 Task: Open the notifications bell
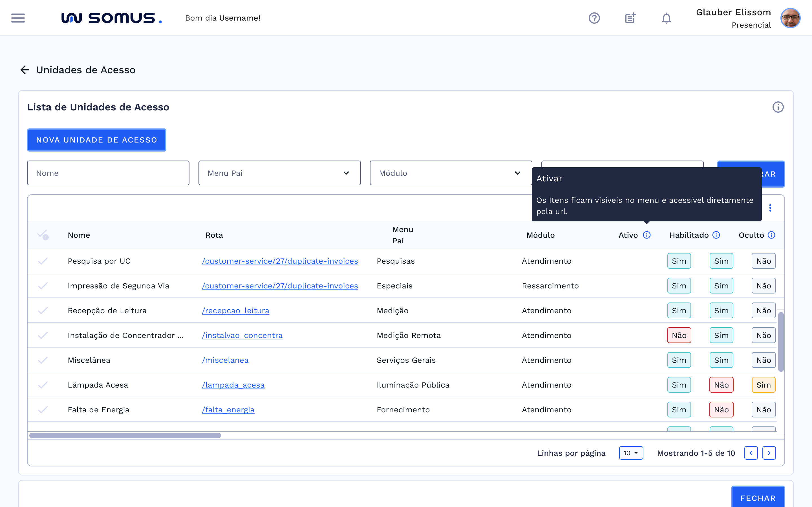click(666, 18)
